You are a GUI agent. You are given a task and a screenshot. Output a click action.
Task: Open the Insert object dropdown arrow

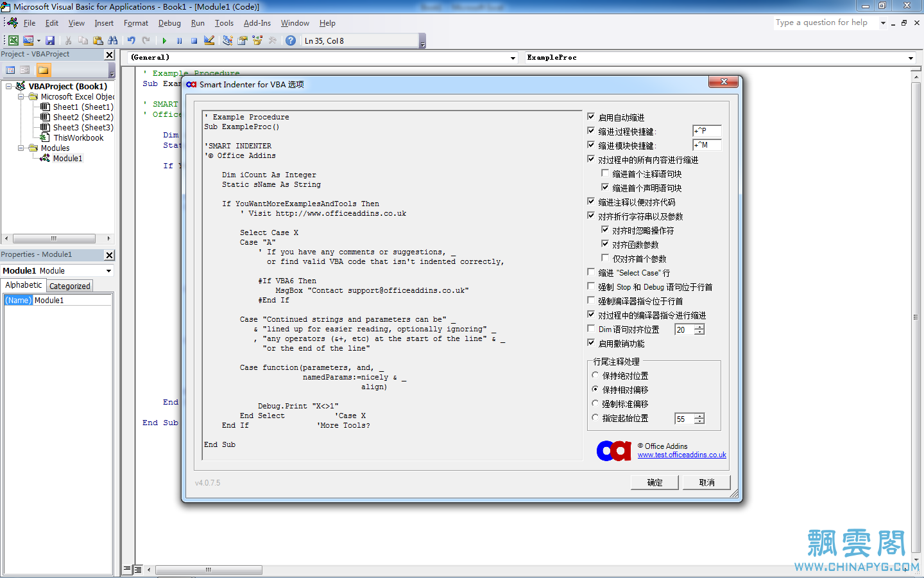point(38,40)
